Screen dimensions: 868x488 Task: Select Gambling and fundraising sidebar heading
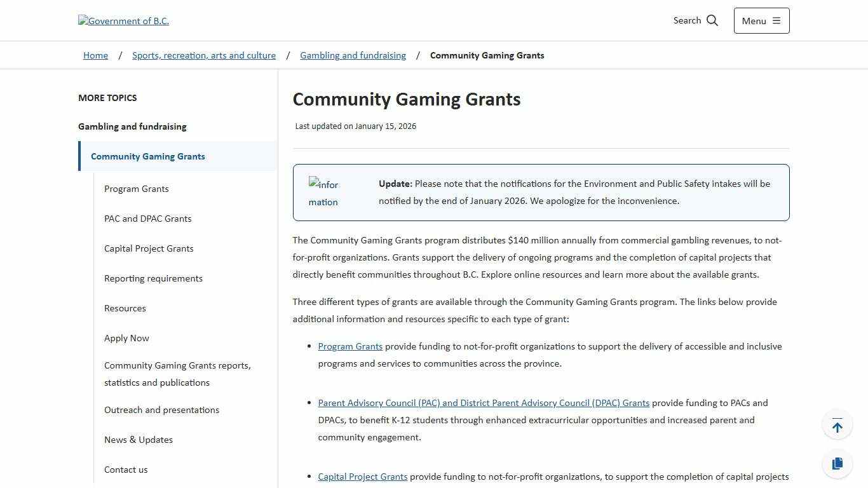pyautogui.click(x=132, y=126)
